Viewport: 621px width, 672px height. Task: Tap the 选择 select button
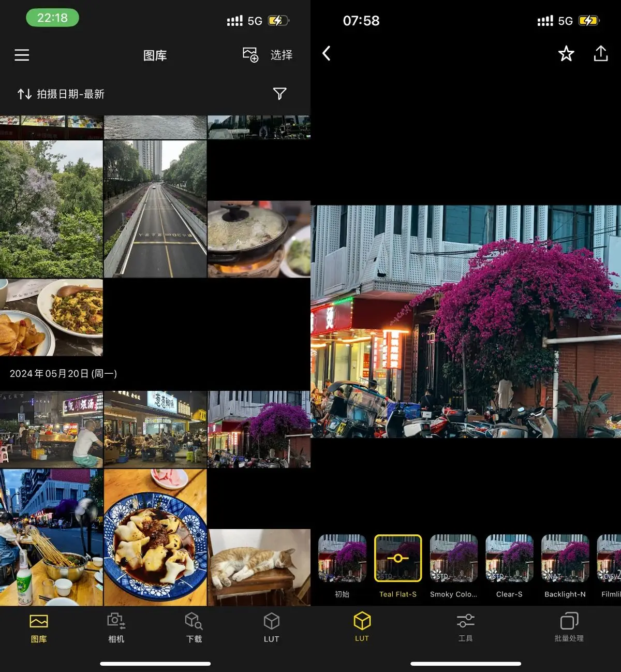click(x=282, y=55)
